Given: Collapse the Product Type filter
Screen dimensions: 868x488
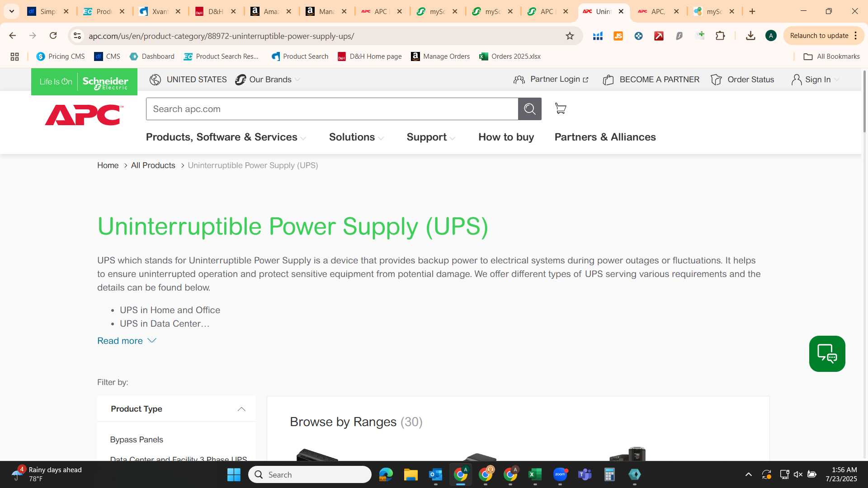Looking at the screenshot, I should pos(241,409).
